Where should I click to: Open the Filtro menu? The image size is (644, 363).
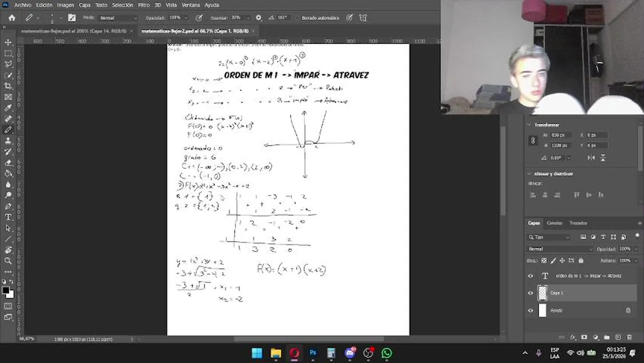pyautogui.click(x=144, y=5)
